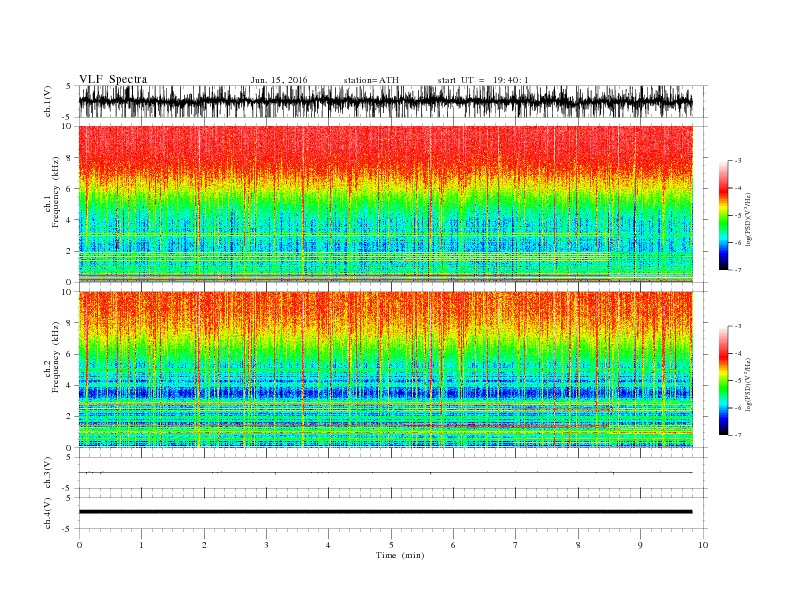Click the ch.2 spectrogram color scale bar
Screen dimensions: 792x612
pyautogui.click(x=723, y=380)
